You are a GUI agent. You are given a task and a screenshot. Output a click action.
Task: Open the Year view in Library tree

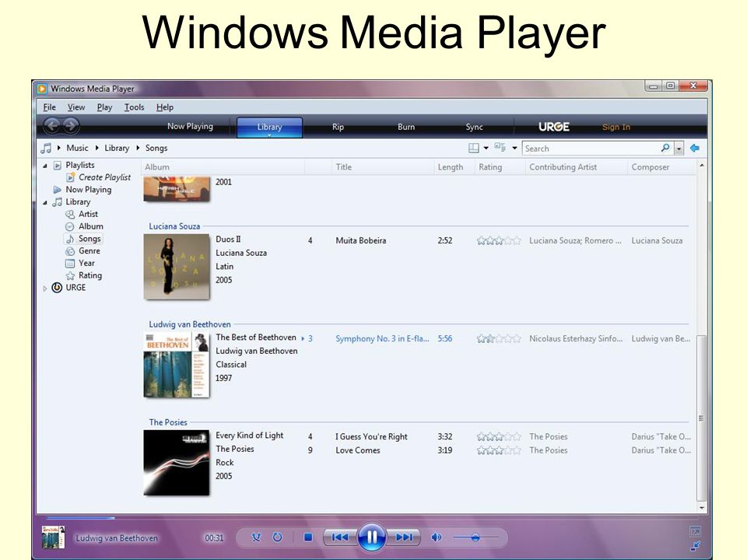click(86, 264)
